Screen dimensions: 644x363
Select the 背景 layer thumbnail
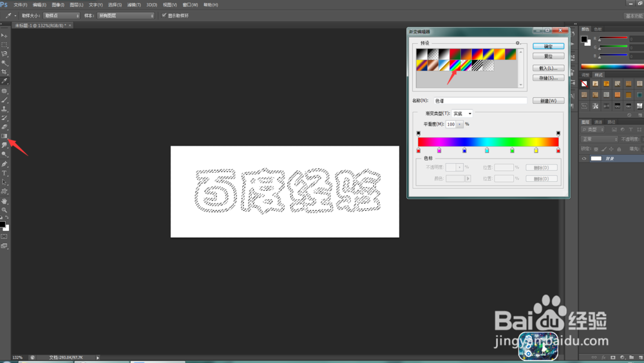596,159
